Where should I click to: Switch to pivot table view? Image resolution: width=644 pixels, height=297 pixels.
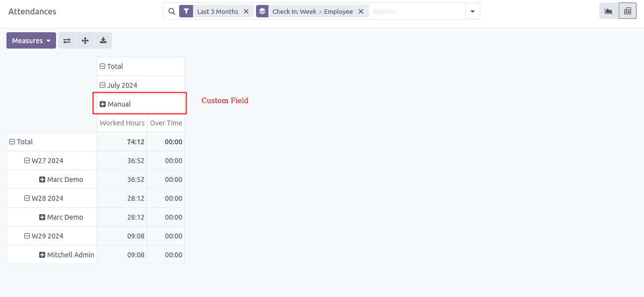(x=628, y=11)
